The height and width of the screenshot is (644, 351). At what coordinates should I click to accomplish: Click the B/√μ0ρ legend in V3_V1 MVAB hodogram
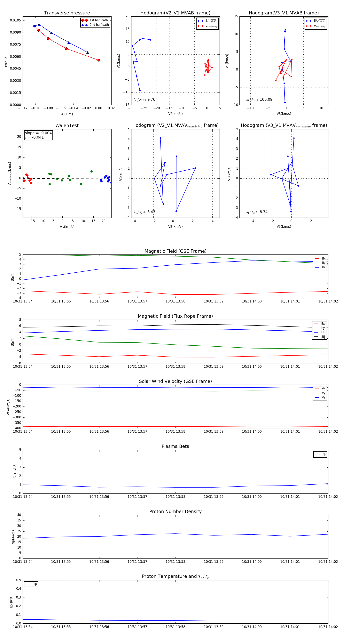click(x=316, y=21)
